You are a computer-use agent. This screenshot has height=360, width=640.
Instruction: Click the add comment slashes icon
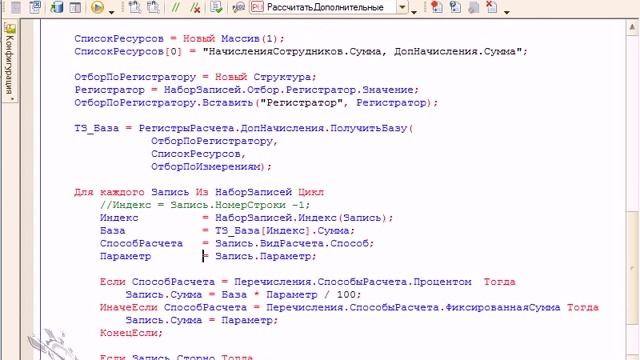pyautogui.click(x=176, y=7)
